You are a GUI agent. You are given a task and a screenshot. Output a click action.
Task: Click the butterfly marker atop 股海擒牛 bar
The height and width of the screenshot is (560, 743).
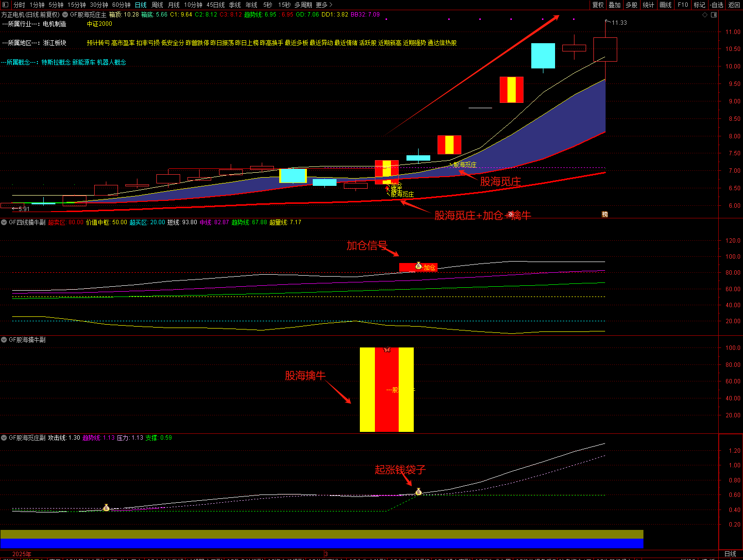[387, 349]
